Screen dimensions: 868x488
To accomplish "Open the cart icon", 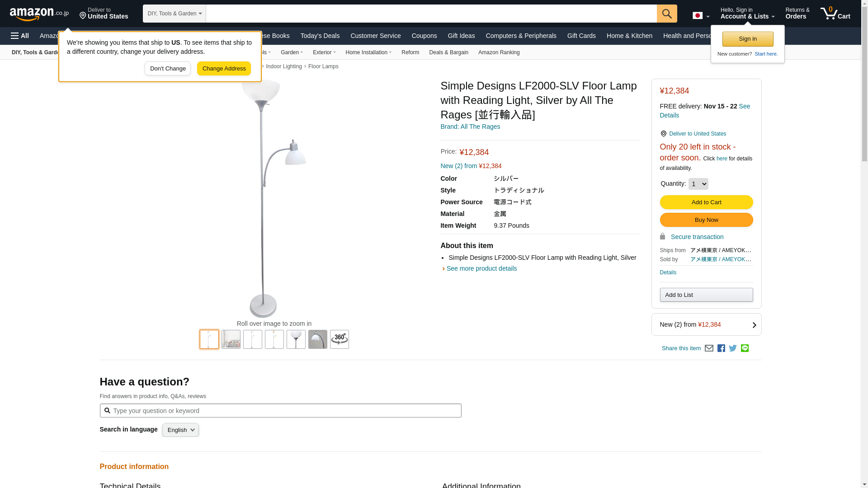I will [835, 14].
